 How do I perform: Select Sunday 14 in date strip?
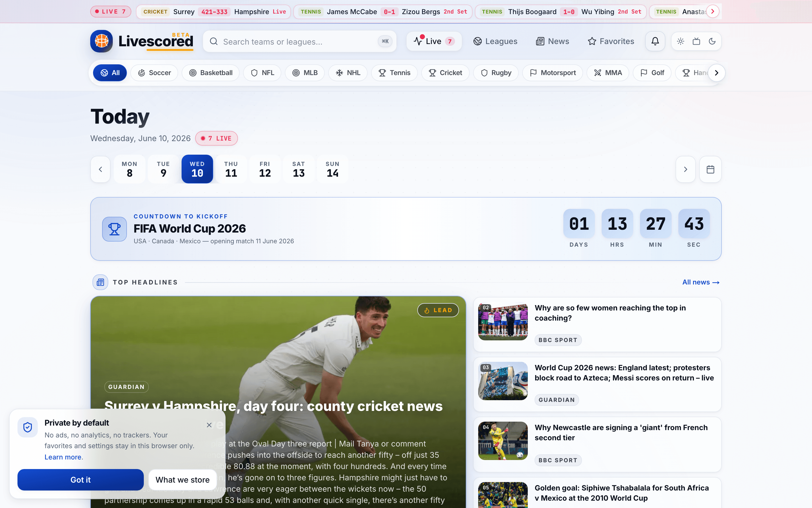(332, 169)
